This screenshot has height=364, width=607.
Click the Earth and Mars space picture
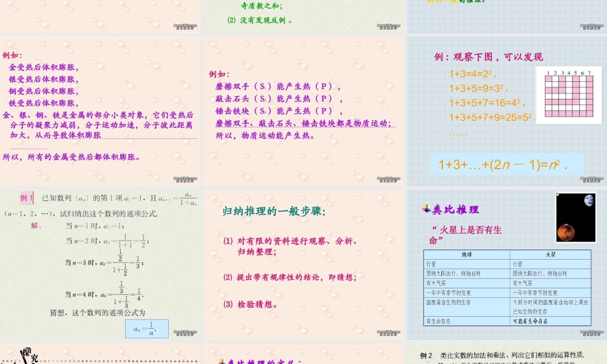575,217
